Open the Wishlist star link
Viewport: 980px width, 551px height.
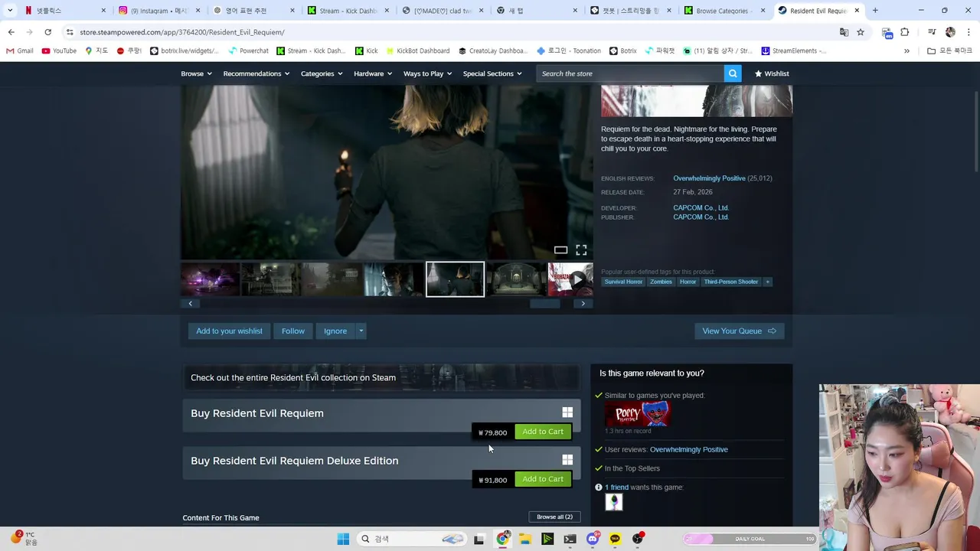(x=771, y=73)
